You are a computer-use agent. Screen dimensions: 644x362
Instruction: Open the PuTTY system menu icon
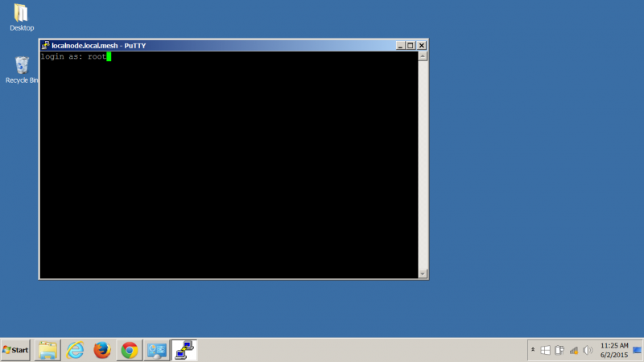45,46
